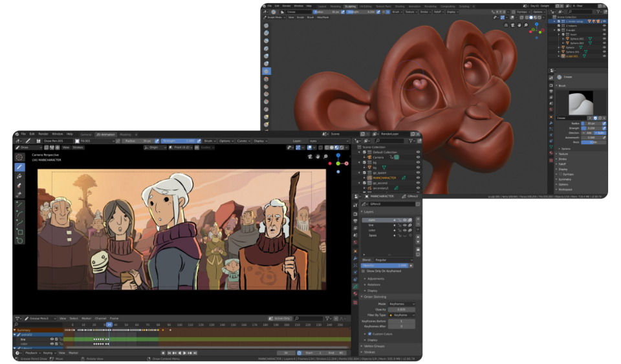
Task: Open the Blend mode Regular dropdown
Action: pyautogui.click(x=393, y=259)
